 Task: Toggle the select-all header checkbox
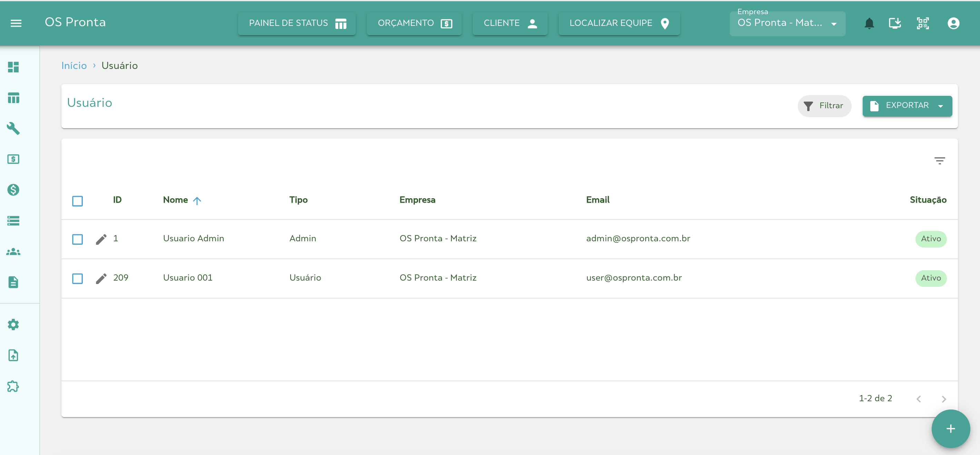click(78, 201)
